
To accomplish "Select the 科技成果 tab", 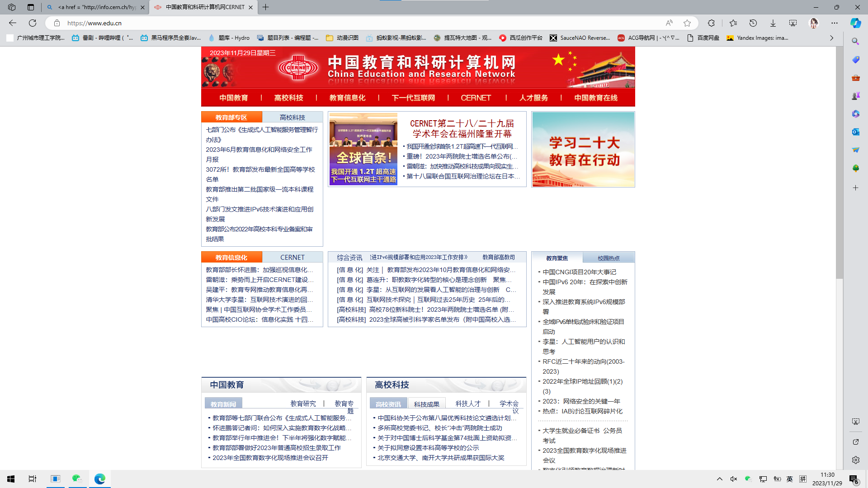I will [426, 404].
